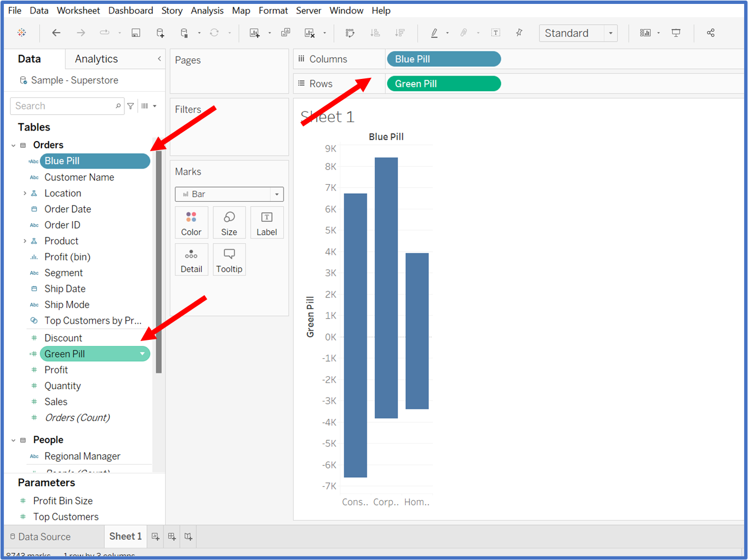748x560 pixels.
Task: Select the Blue Pill on Columns shelf
Action: coord(444,59)
